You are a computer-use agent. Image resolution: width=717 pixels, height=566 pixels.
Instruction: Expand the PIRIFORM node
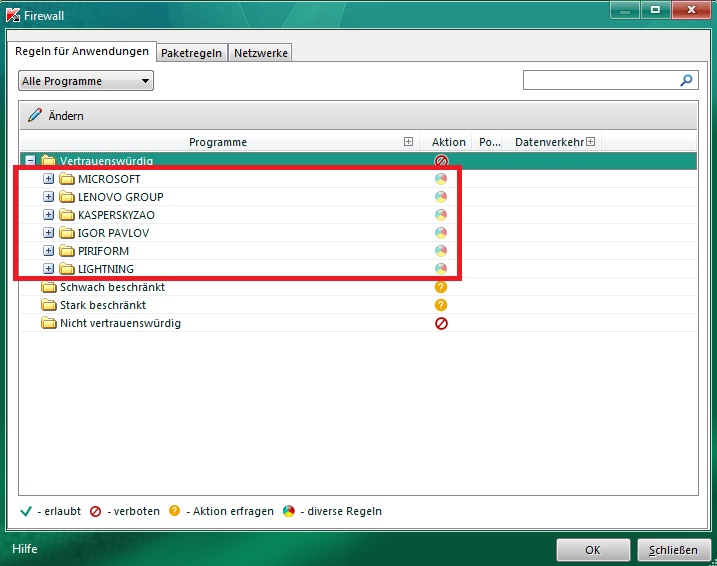(x=48, y=251)
